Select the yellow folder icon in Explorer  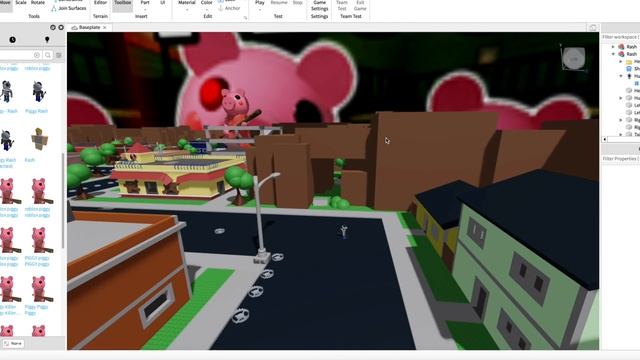tap(629, 62)
